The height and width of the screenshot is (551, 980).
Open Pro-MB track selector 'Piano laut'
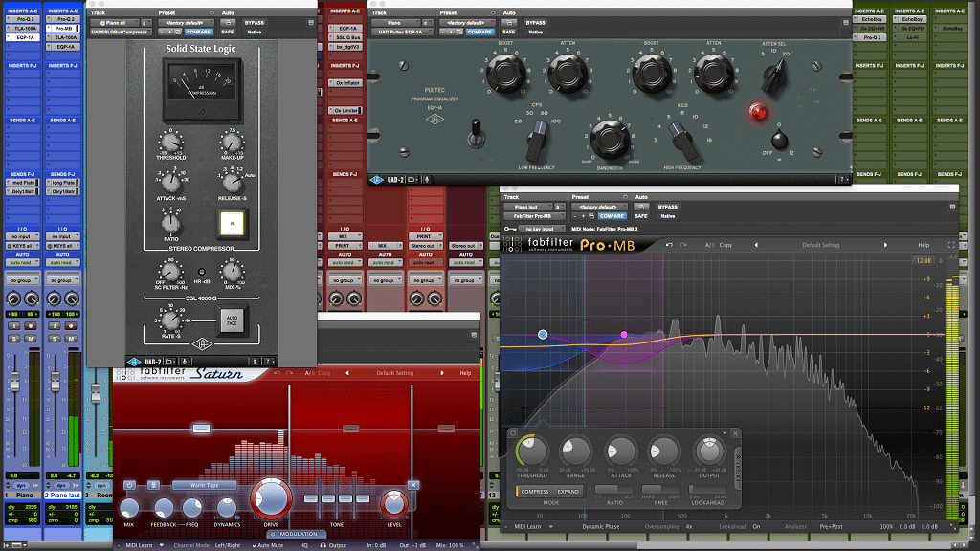tap(528, 207)
